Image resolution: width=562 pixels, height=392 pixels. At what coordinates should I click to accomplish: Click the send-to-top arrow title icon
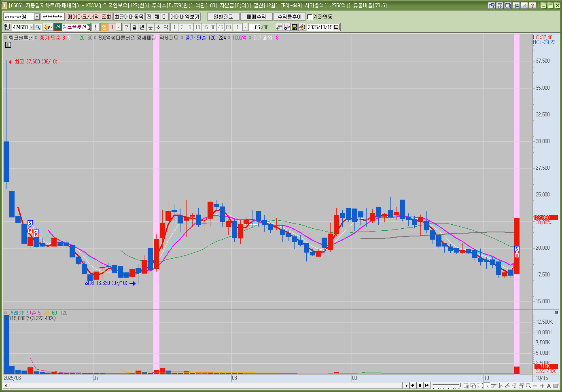[500, 5]
